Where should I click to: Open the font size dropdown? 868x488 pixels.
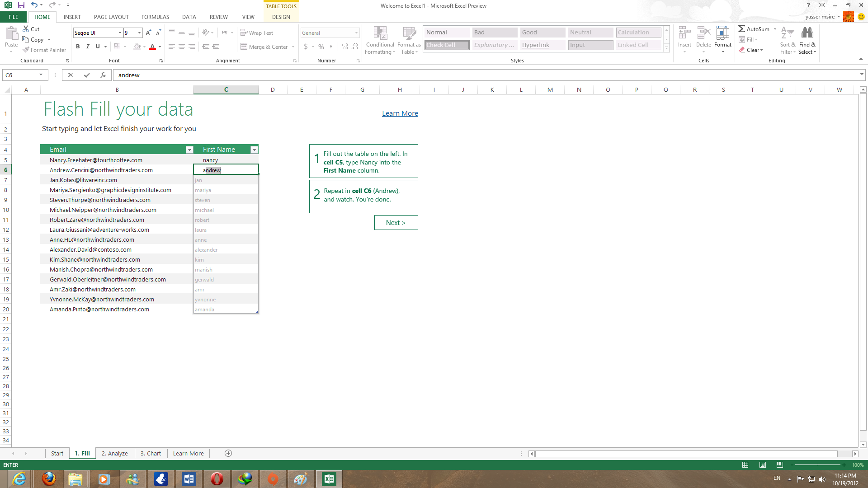[139, 33]
